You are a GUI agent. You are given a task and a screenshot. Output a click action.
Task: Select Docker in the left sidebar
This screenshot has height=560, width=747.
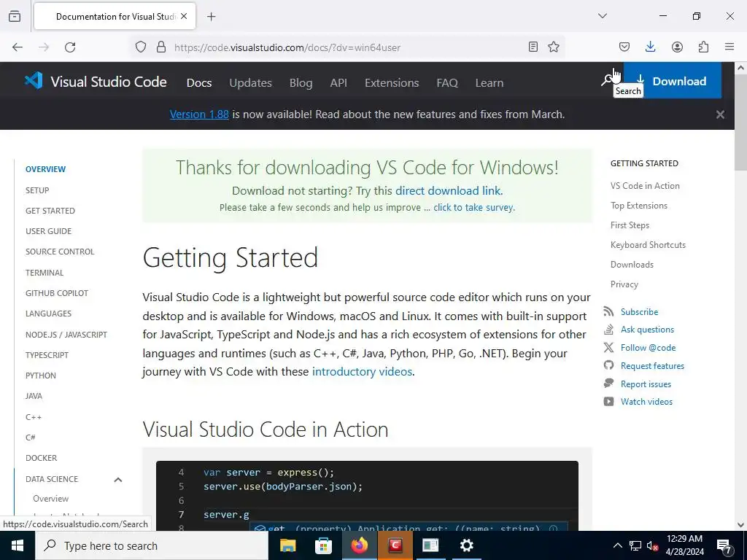41,458
